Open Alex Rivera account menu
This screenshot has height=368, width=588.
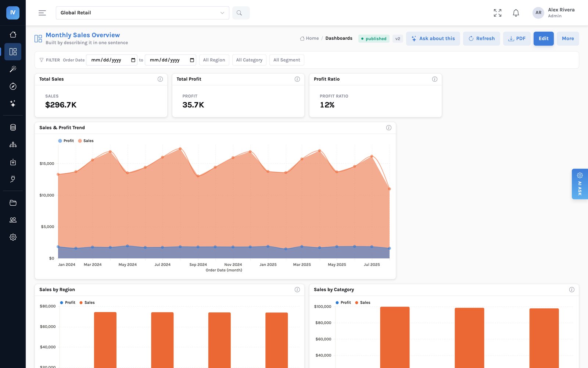pos(554,13)
